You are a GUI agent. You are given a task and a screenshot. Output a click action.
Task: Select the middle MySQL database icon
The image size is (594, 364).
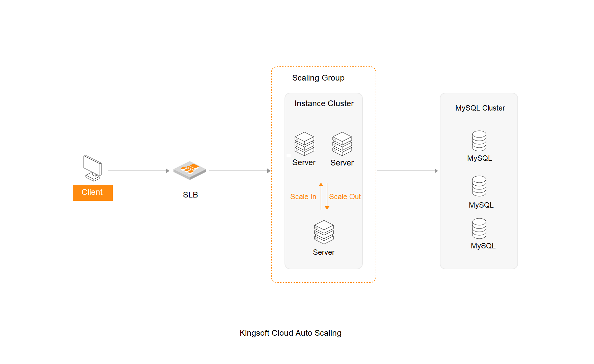479,186
